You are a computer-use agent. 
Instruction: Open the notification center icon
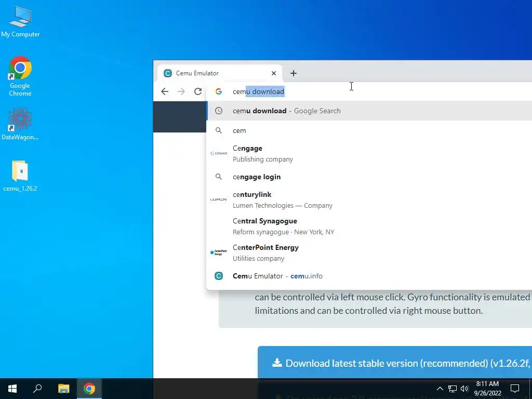tap(515, 389)
